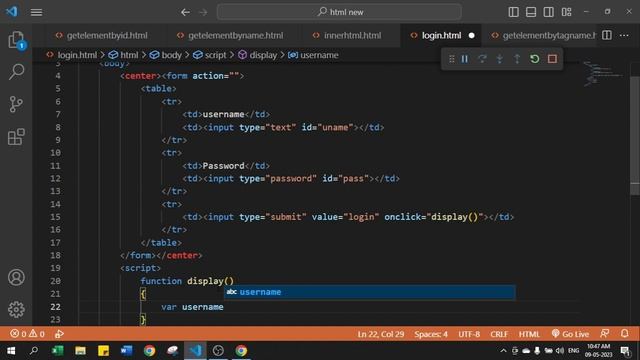The width and height of the screenshot is (640, 360).
Task: Click the debug Step Into icon
Action: pos(500,59)
